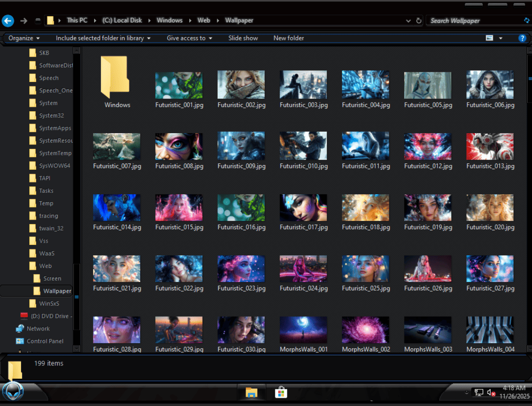Select the Windows folder icon
This screenshot has width=532, height=406.
click(x=115, y=77)
